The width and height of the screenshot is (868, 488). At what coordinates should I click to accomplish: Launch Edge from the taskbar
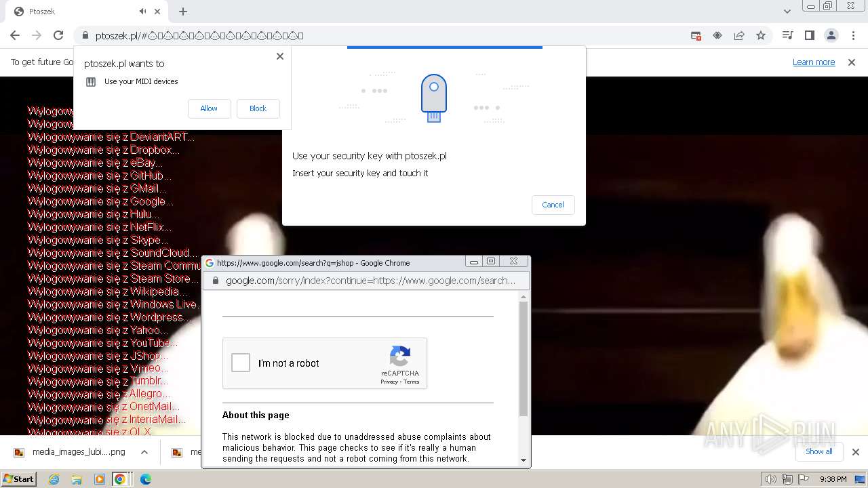coord(145,479)
